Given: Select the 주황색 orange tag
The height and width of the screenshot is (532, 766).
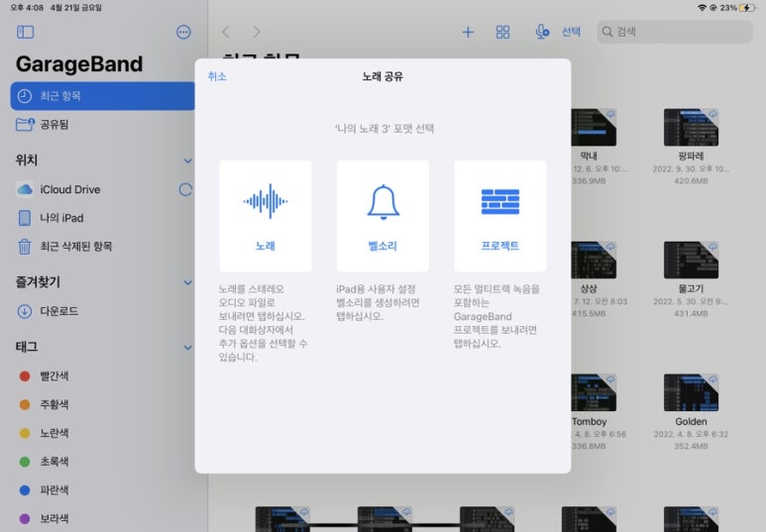Looking at the screenshot, I should 103,404.
